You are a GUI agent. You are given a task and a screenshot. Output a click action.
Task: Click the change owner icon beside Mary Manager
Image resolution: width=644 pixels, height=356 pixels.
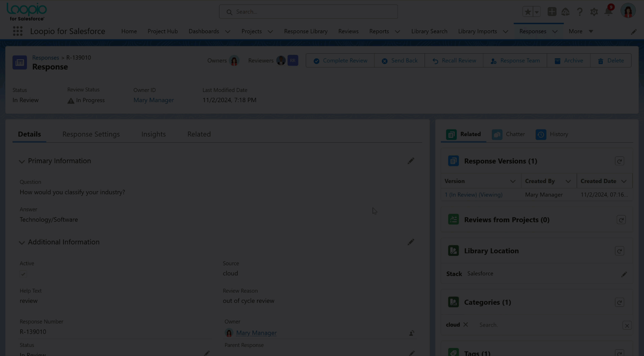[411, 333]
